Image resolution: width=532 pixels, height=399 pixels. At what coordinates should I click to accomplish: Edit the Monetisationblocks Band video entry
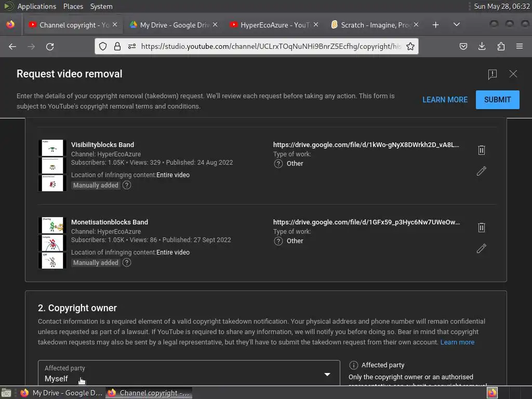point(482,248)
